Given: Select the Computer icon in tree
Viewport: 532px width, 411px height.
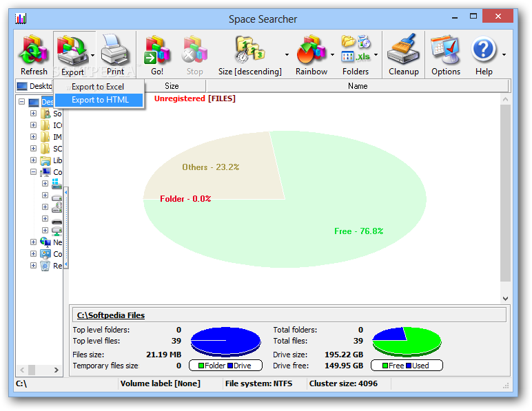Looking at the screenshot, I should 45,172.
